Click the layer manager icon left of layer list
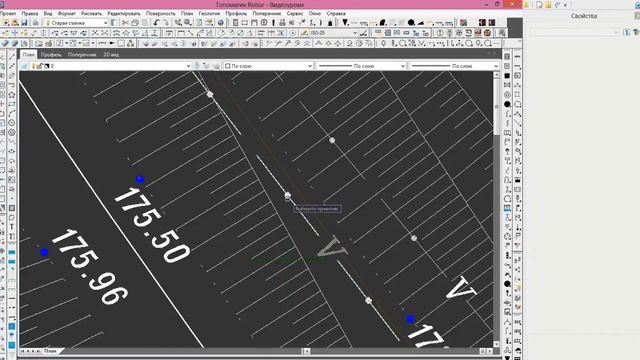 (x=24, y=66)
